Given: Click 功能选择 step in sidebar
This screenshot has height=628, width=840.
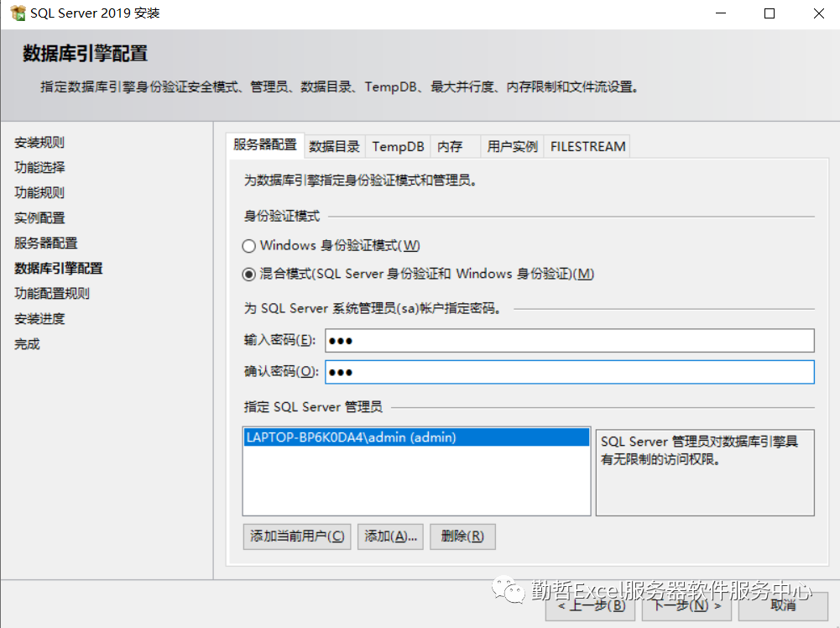Looking at the screenshot, I should [39, 168].
